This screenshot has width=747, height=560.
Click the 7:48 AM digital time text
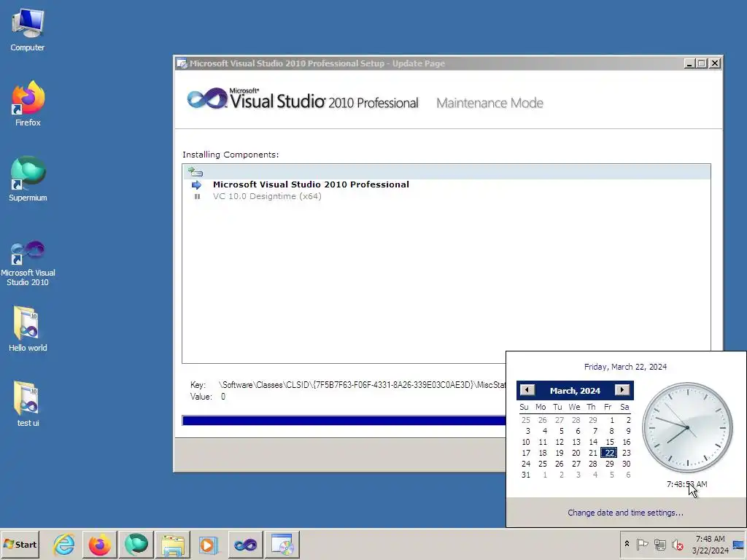point(686,484)
